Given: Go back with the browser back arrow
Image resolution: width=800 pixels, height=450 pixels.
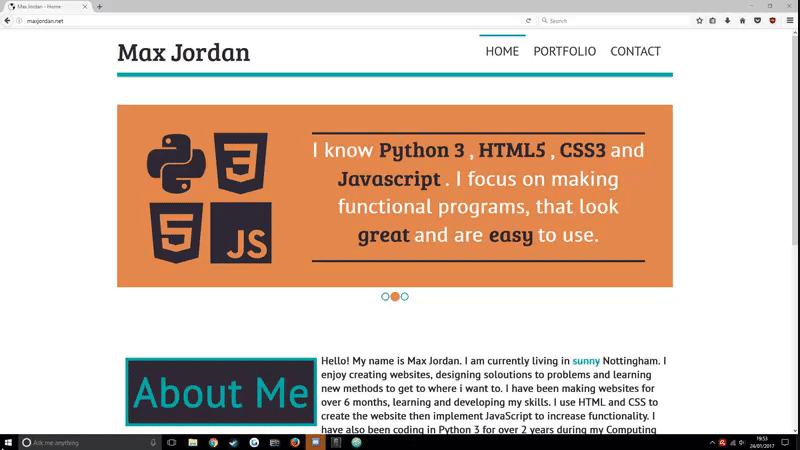Looking at the screenshot, I should tap(7, 21).
